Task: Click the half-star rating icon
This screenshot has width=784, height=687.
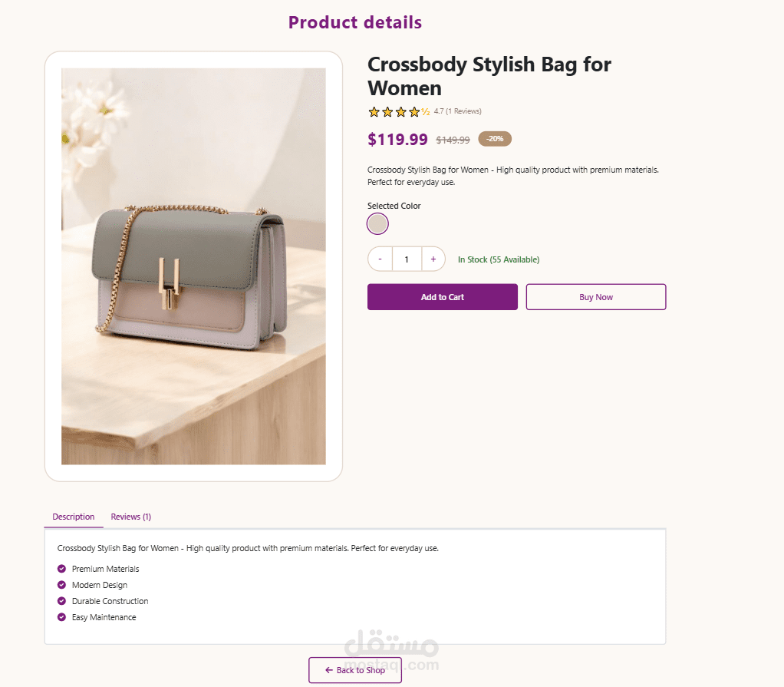Action: (426, 112)
